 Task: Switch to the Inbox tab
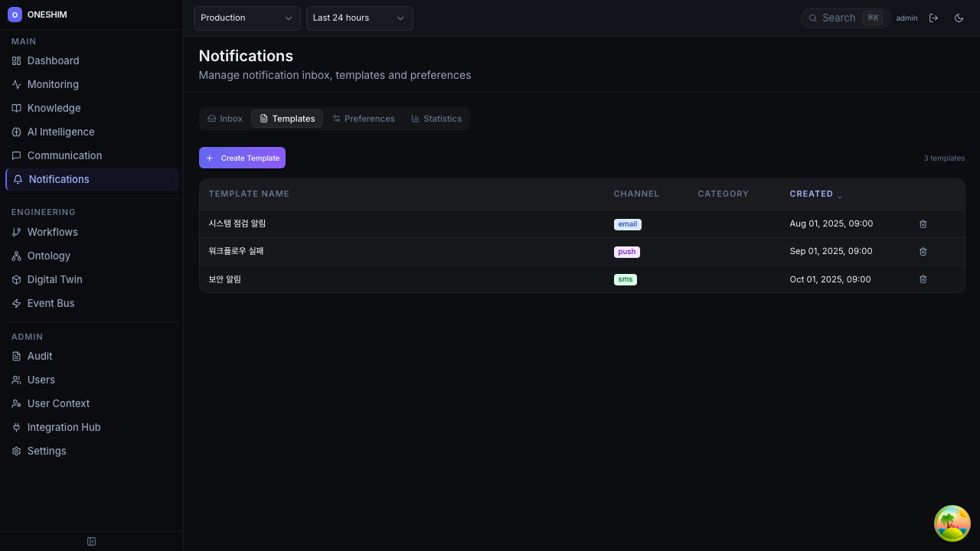coord(225,119)
